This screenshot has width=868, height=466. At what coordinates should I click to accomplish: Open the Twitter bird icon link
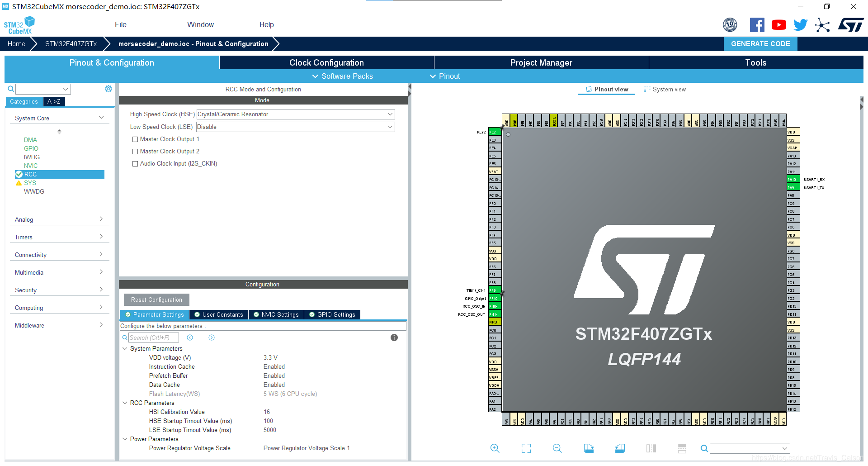pos(800,25)
